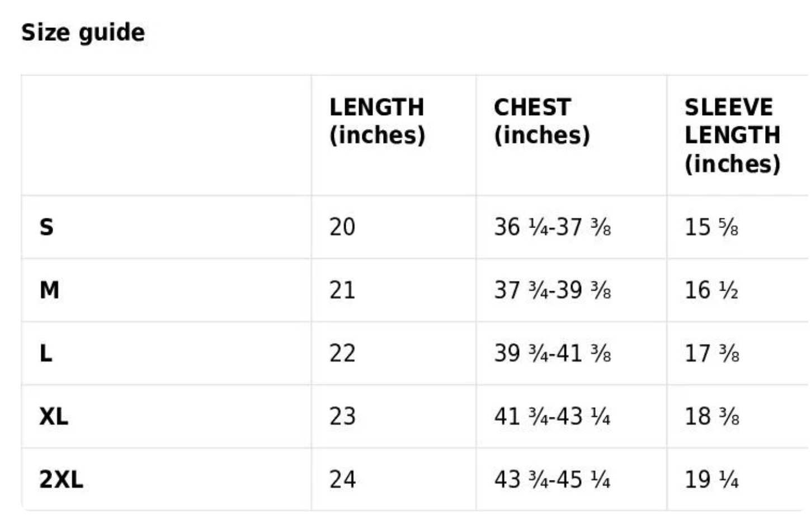The width and height of the screenshot is (811, 532).
Task: Select the L size row label
Action: pyautogui.click(x=46, y=354)
